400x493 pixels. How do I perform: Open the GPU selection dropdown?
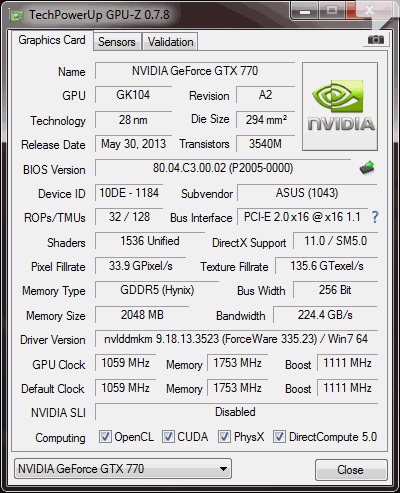123,469
